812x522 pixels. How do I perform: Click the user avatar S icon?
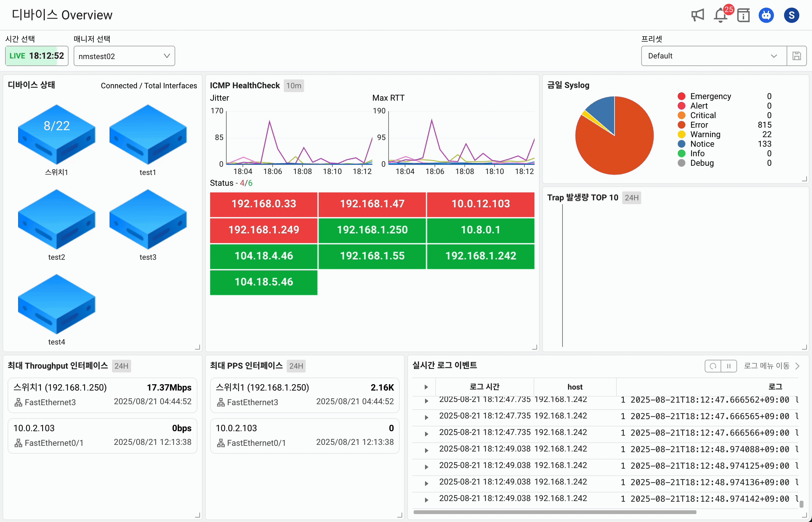point(791,15)
